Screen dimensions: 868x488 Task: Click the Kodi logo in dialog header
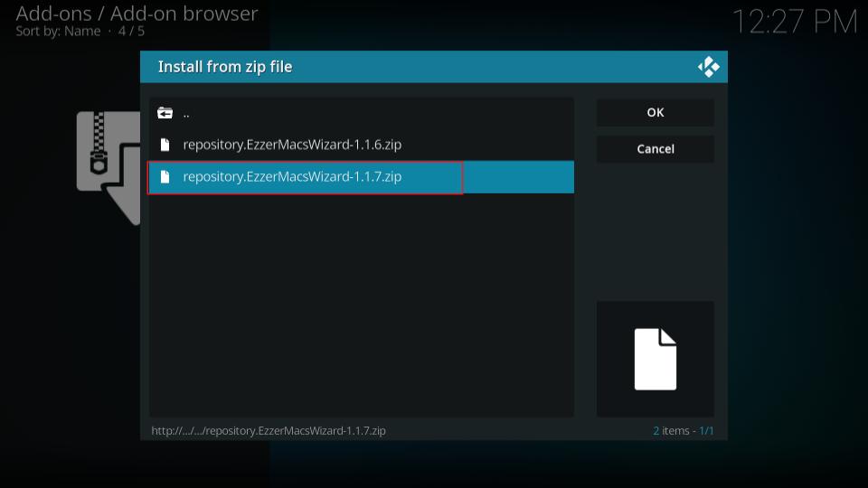pos(709,67)
